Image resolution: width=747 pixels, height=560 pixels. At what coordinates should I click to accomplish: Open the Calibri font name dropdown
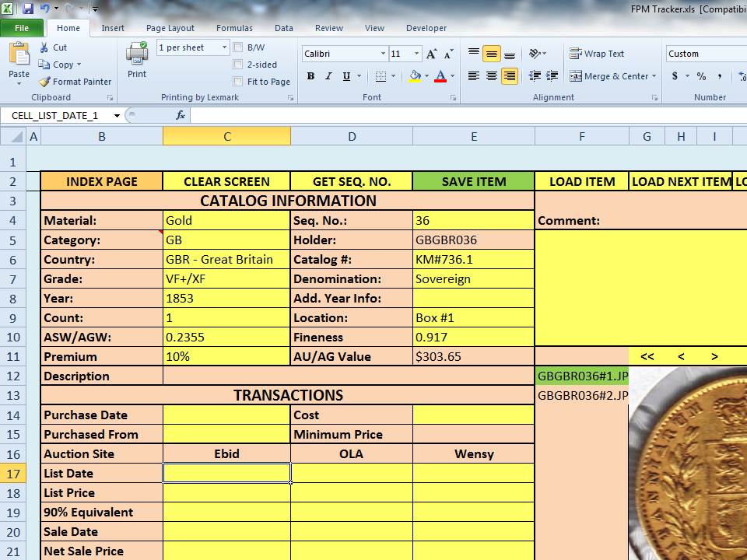383,54
